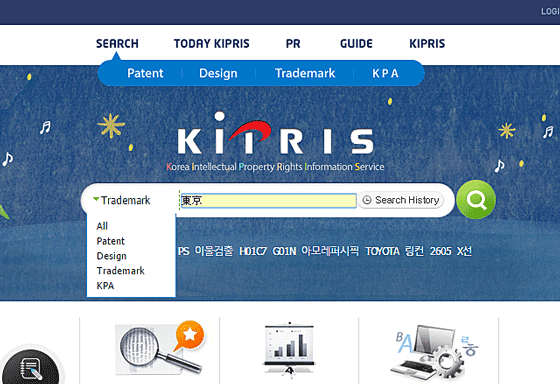Click the computer with gears translation icon

click(434, 353)
